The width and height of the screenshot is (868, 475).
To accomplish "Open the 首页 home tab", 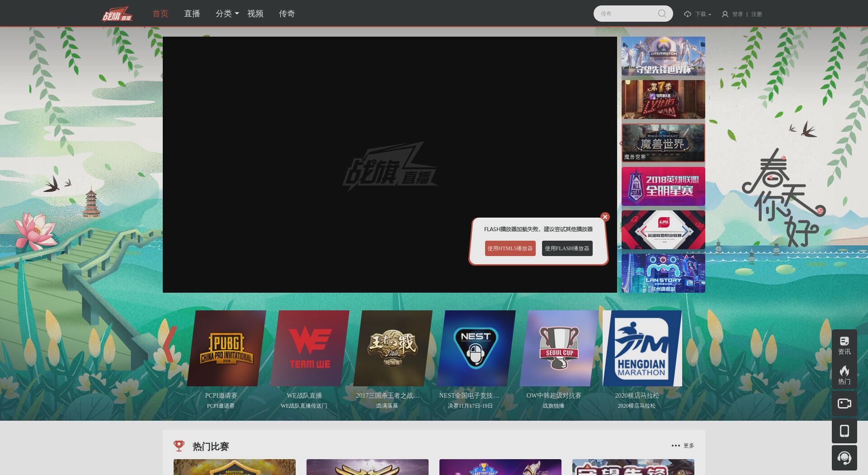I will click(x=160, y=14).
